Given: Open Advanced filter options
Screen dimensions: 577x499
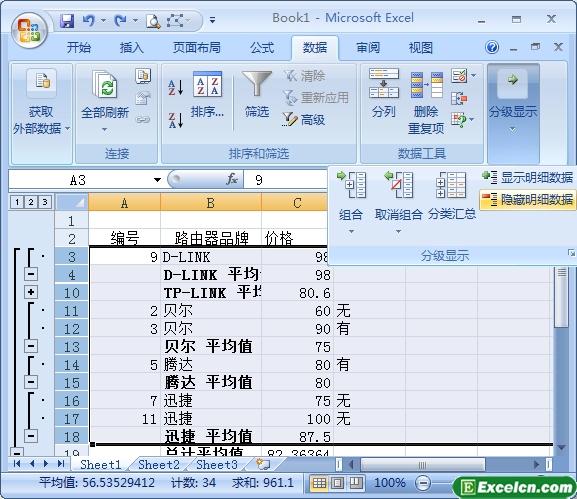Looking at the screenshot, I should (304, 120).
